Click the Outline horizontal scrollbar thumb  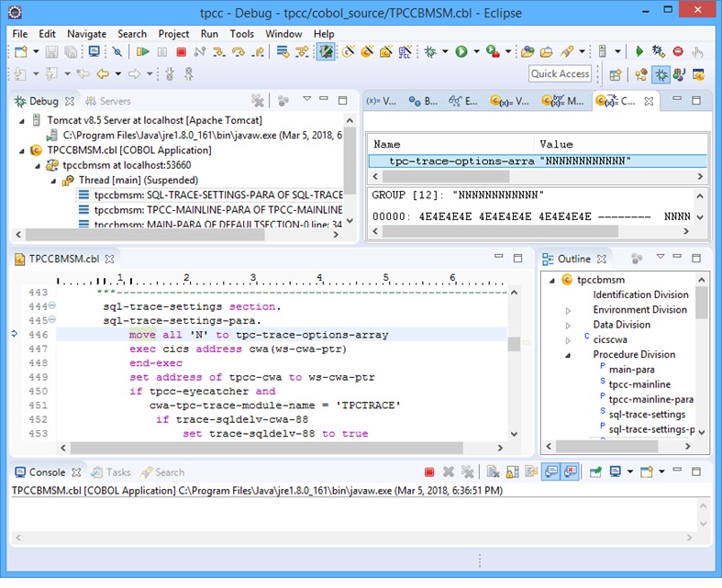click(607, 446)
